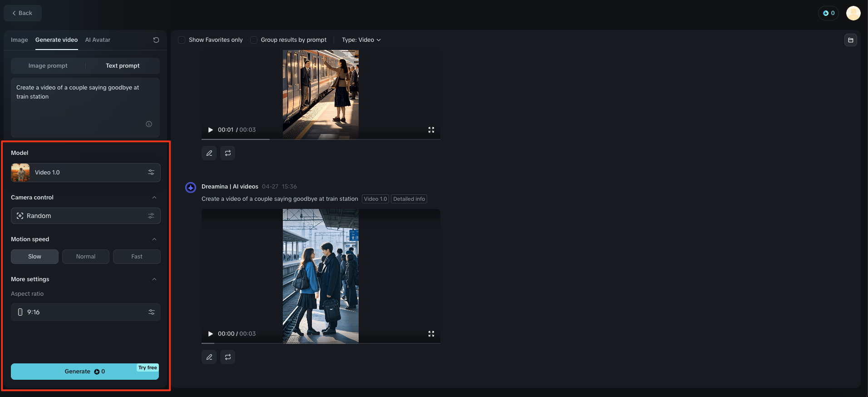Screen dimensions: 868x397
Task: Select the Generate video tab
Action: pos(57,40)
